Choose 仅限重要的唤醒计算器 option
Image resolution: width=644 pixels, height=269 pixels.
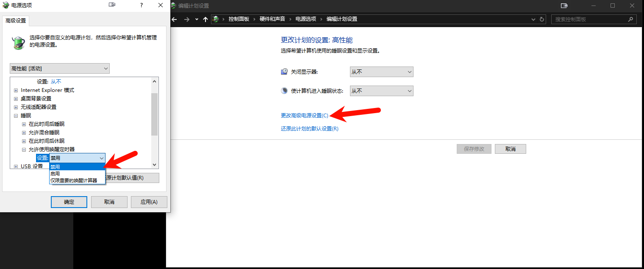(x=77, y=180)
